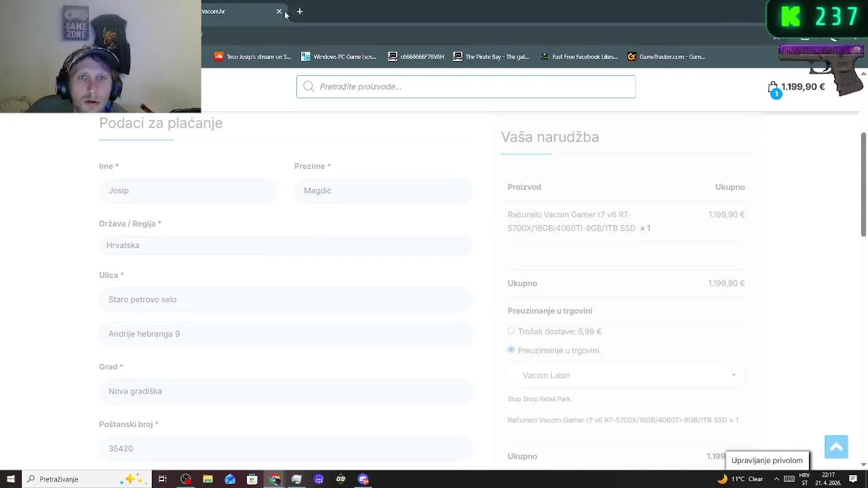The height and width of the screenshot is (488, 868).
Task: Open Microsoft Store from the taskbar
Action: [x=252, y=479]
